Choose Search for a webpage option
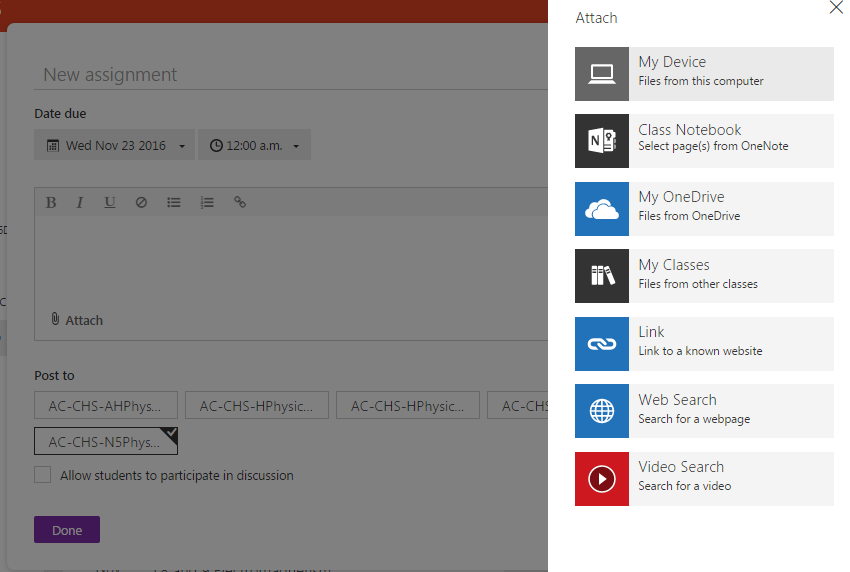The width and height of the screenshot is (850, 572). click(x=704, y=411)
